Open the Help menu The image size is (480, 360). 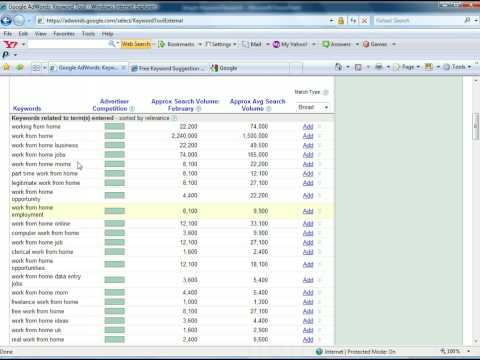(x=107, y=34)
